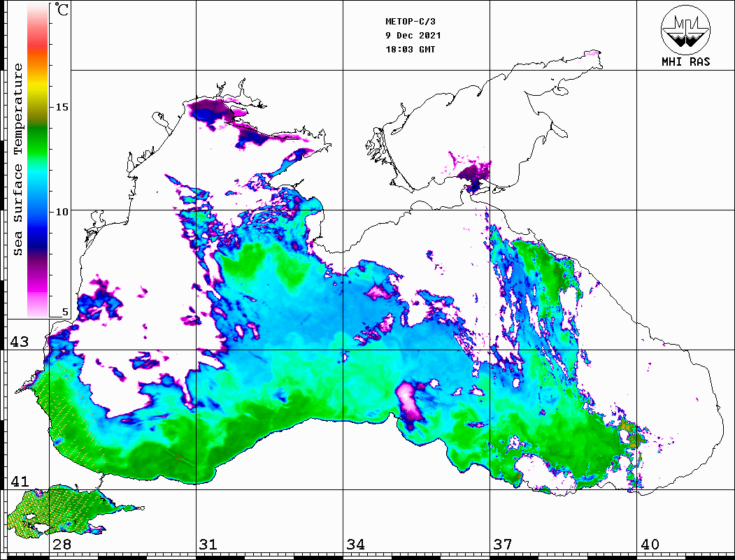This screenshot has height=560, width=735.
Task: Click the '°C' unit label
Action: [61, 9]
